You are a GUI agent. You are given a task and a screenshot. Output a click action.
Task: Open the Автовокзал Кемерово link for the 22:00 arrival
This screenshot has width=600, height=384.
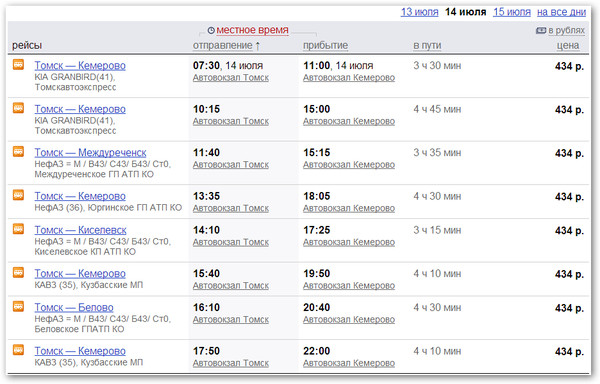click(x=349, y=363)
